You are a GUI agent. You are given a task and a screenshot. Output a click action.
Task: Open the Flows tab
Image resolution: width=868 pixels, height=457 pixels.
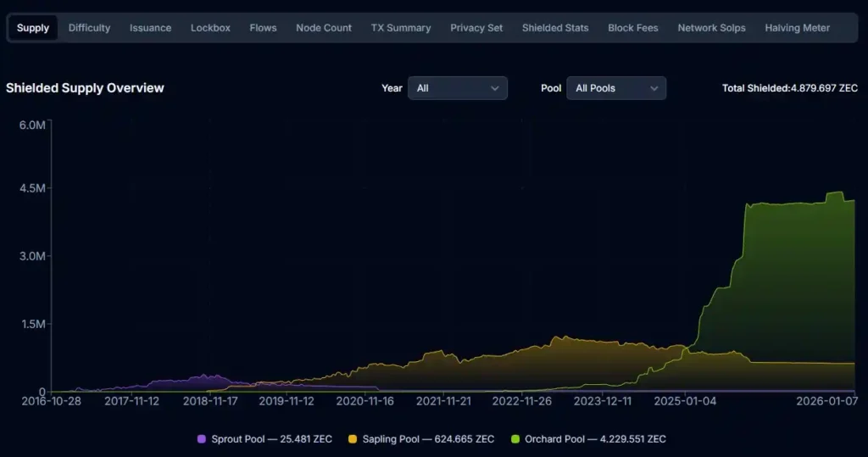(x=263, y=28)
